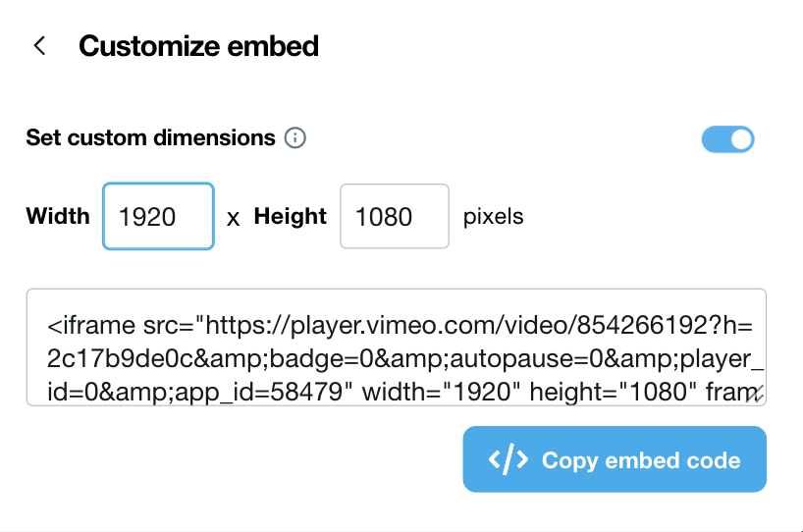This screenshot has width=803, height=532.
Task: Click the Set custom dimensions label
Action: tap(150, 137)
